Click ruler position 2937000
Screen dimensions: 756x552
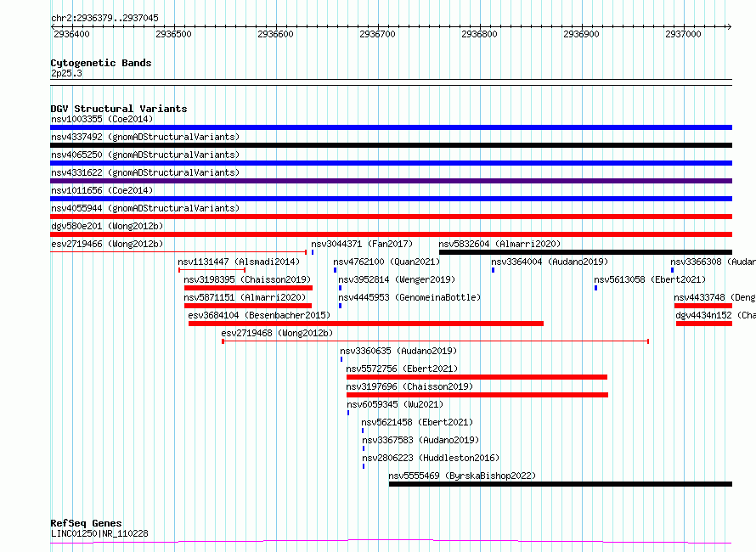[x=683, y=34]
